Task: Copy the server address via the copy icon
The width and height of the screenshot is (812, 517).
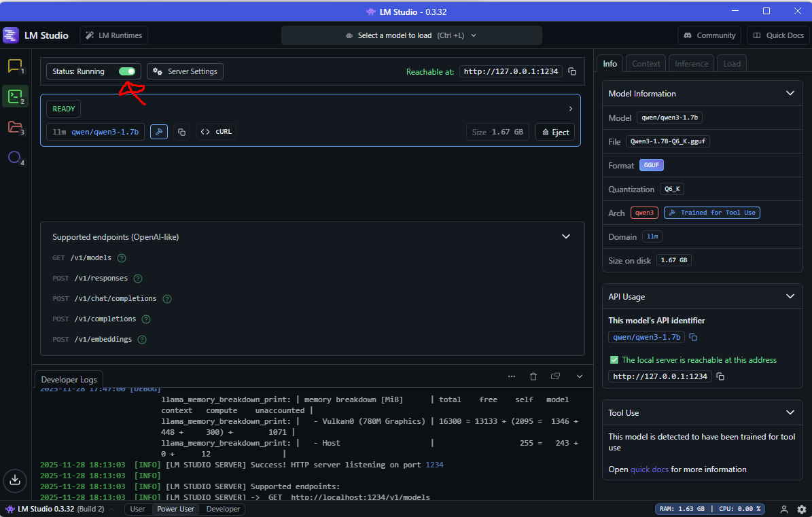Action: (573, 71)
